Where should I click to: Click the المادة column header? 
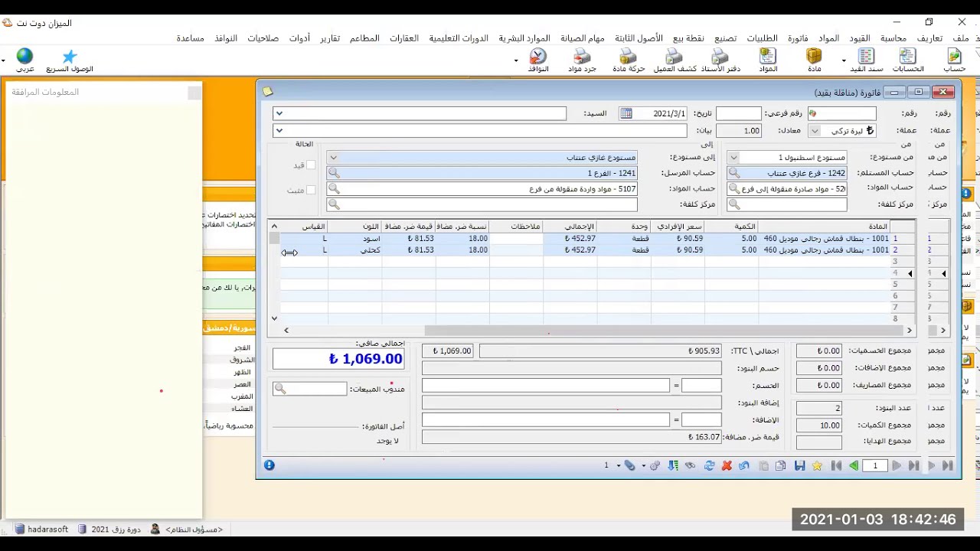824,227
